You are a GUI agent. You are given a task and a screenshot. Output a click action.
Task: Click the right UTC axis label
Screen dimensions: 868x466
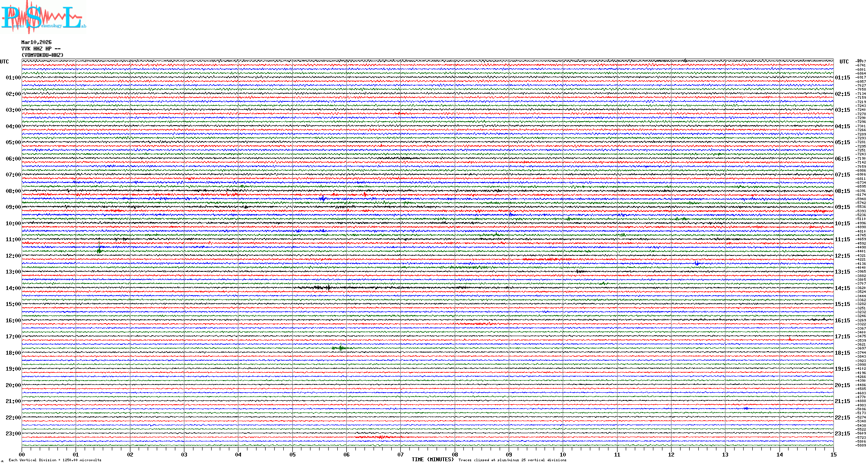844,62
